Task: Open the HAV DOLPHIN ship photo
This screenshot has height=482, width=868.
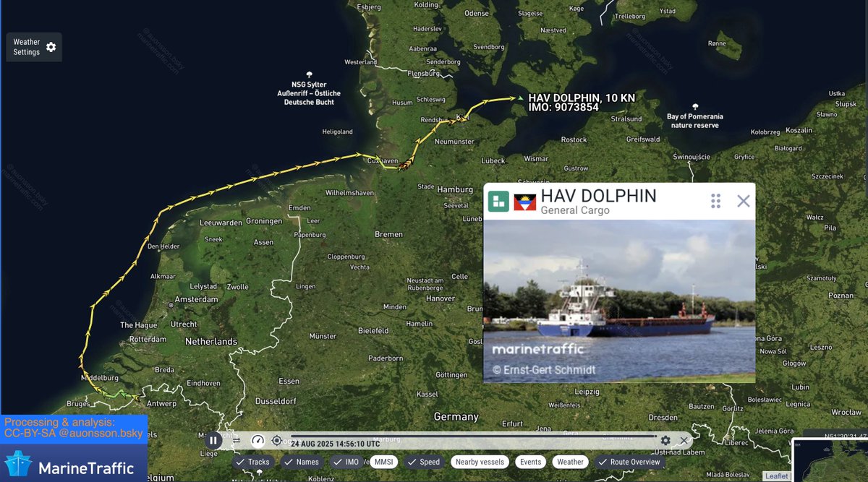Action: pos(619,301)
